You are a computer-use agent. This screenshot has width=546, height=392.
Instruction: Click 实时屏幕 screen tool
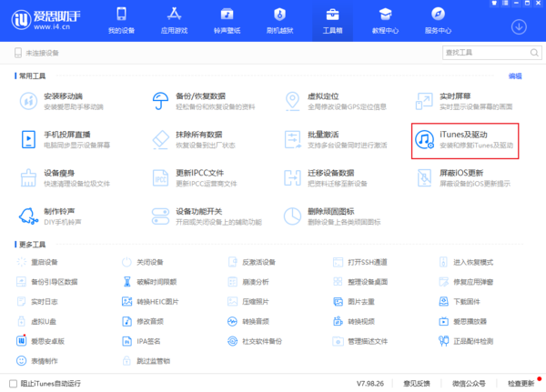tap(424, 100)
